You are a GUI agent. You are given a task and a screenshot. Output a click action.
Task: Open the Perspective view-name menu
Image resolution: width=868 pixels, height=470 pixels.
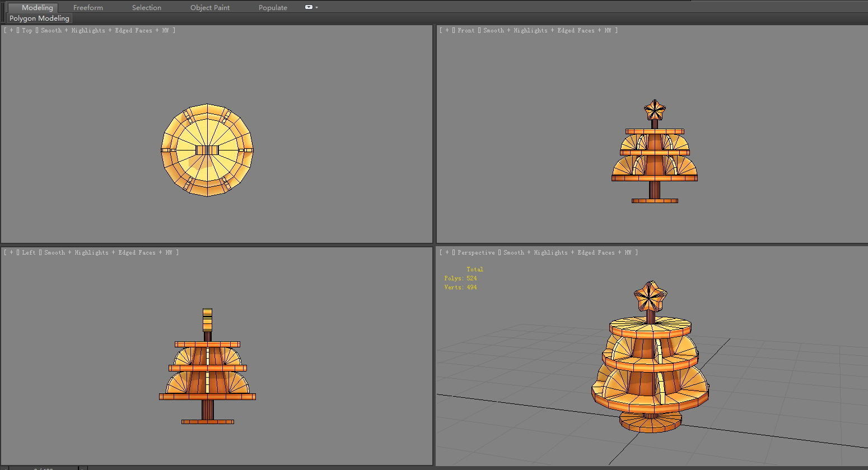tap(476, 252)
